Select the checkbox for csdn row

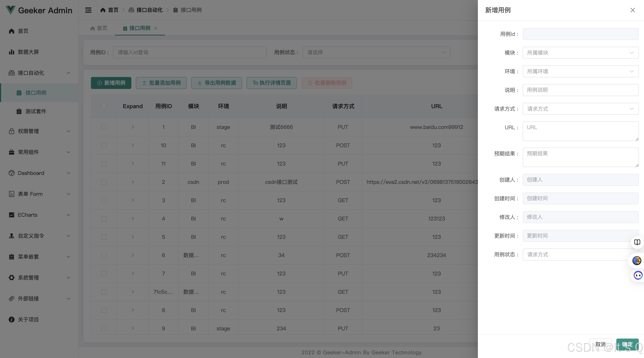click(104, 182)
